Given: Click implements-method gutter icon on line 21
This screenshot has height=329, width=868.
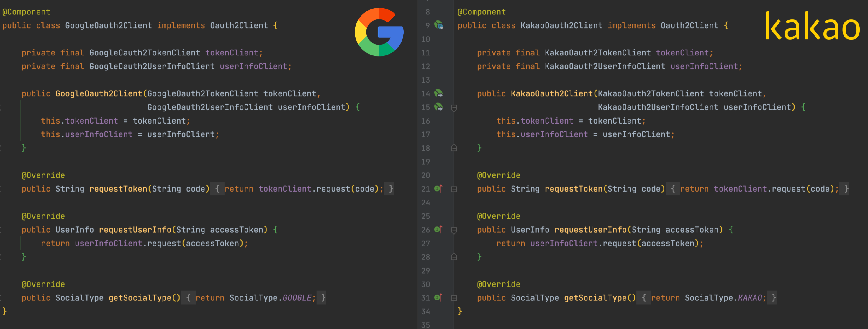Looking at the screenshot, I should [x=438, y=189].
